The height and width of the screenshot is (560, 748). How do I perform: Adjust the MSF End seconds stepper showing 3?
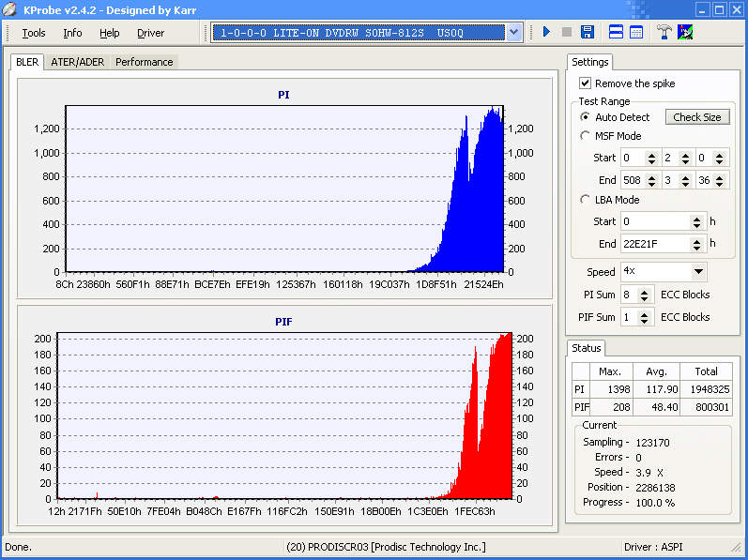point(685,180)
